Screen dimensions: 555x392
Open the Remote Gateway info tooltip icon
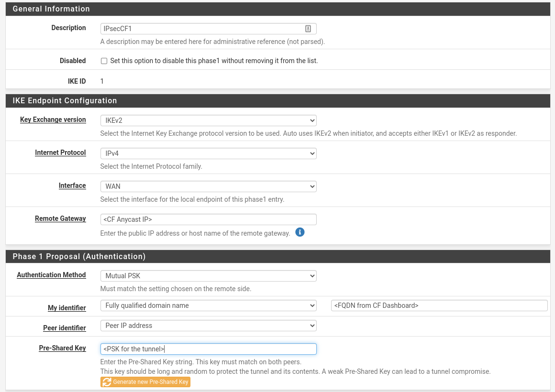(x=300, y=232)
